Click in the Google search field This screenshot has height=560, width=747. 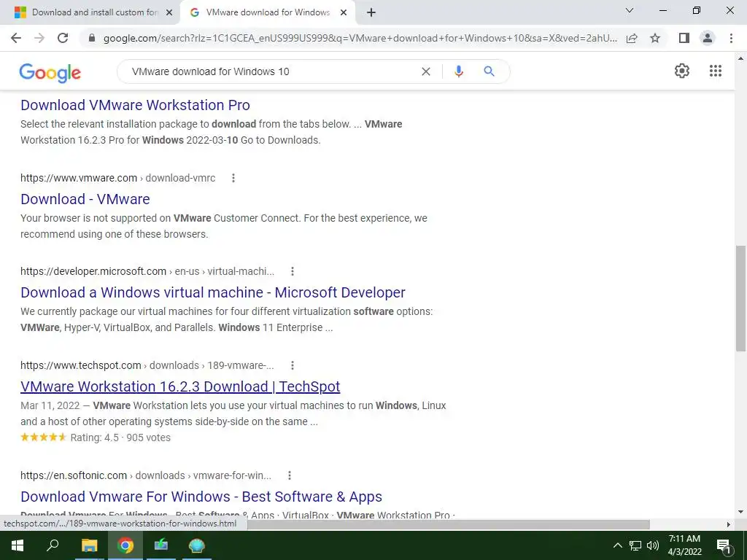271,71
